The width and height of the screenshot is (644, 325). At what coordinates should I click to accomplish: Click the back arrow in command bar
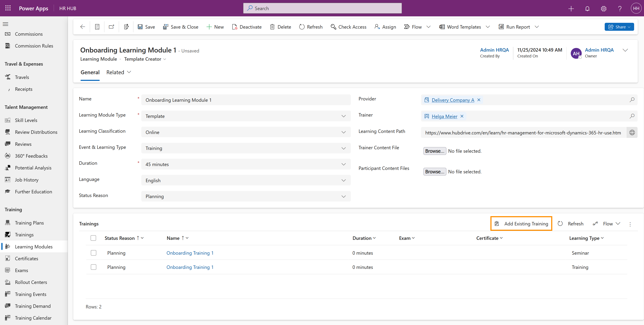coord(83,27)
